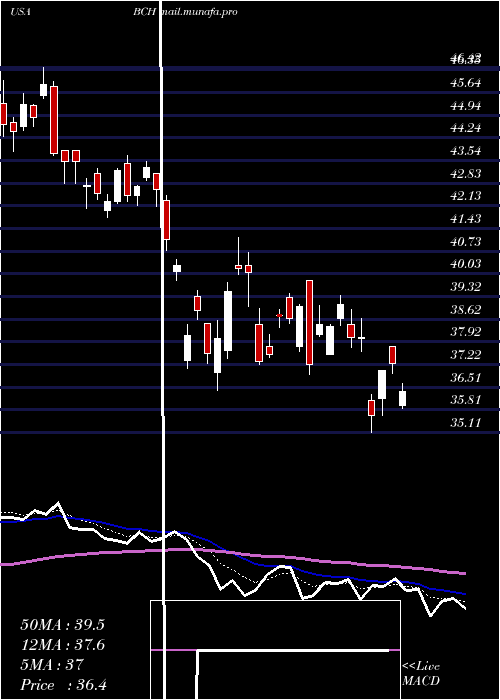Click the 36.51 price axis label
The height and width of the screenshot is (700, 500).
coord(466,378)
